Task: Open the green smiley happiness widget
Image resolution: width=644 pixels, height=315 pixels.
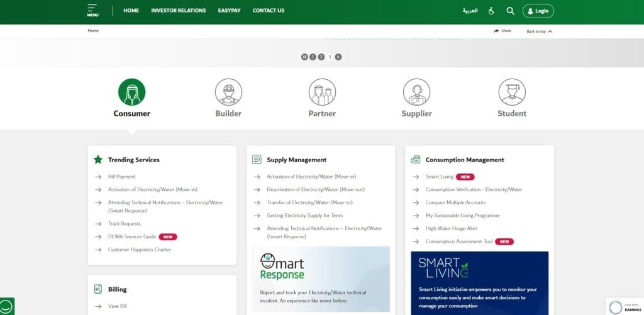Action: click(x=6, y=306)
